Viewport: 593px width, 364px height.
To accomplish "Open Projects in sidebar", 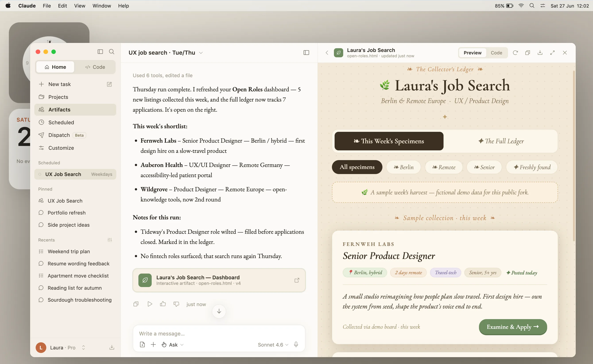I will pyautogui.click(x=75, y=97).
